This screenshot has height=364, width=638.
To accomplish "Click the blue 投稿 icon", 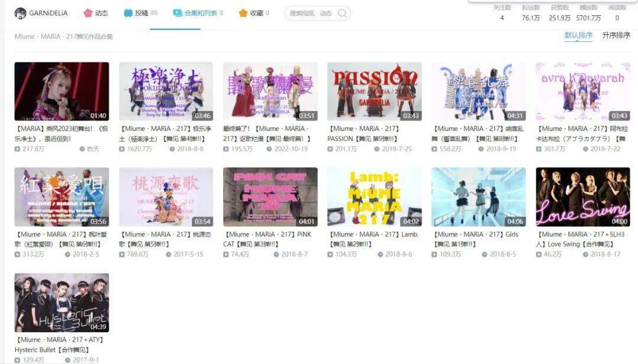I will point(128,13).
